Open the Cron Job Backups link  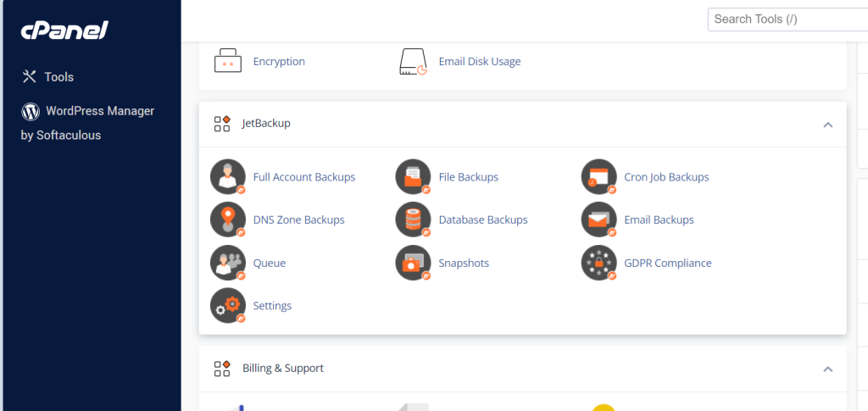click(666, 177)
